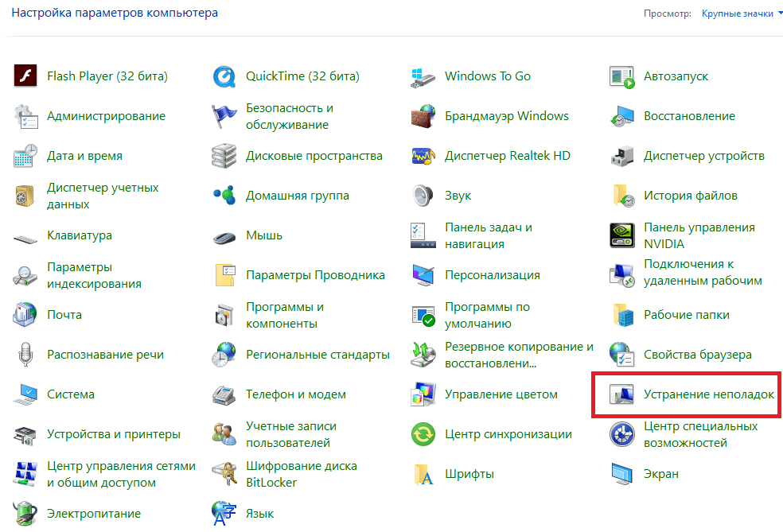Open the Шифрование диска BitLocker icon
Screen dimensions: 783x532
224,474
